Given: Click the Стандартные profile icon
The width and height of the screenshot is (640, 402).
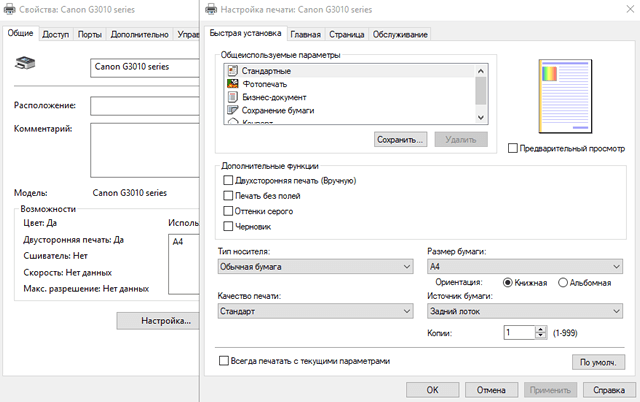Looking at the screenshot, I should click(x=232, y=71).
